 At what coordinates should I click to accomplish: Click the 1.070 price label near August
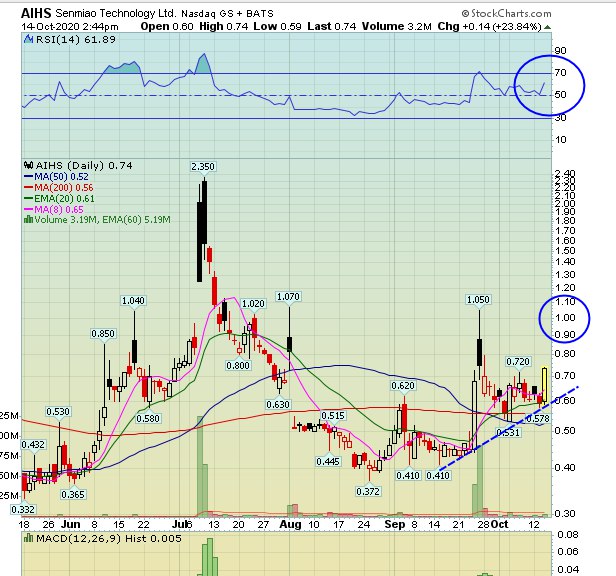(x=288, y=296)
